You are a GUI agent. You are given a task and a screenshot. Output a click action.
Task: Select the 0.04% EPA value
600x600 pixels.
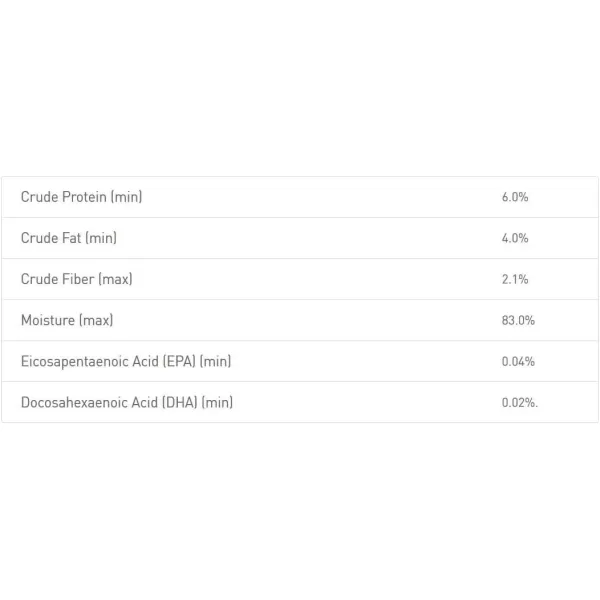pyautogui.click(x=518, y=361)
